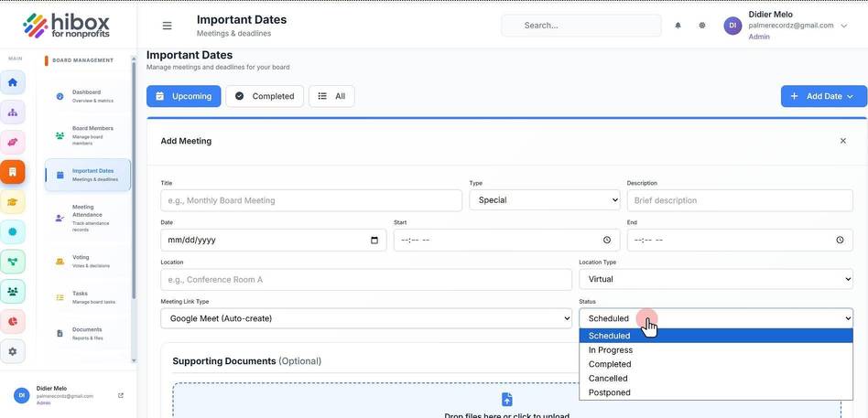The width and height of the screenshot is (868, 418).
Task: Select Completed status option in list
Action: (x=716, y=364)
